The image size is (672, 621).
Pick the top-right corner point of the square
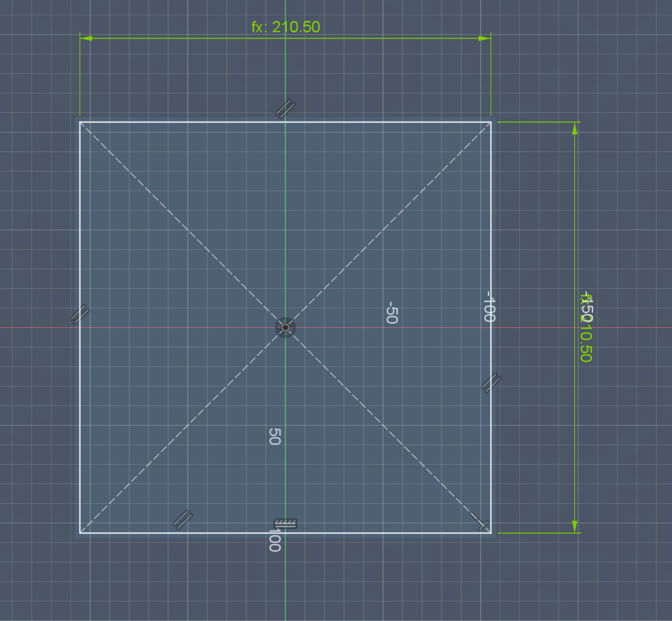[x=491, y=122]
